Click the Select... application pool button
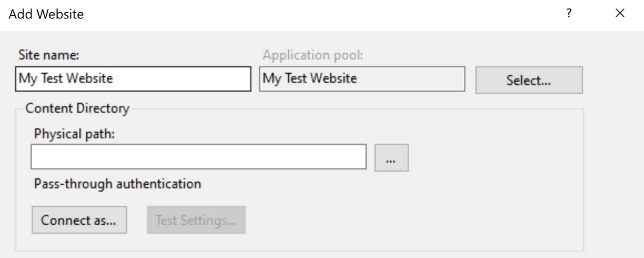The height and width of the screenshot is (258, 644). point(529,80)
